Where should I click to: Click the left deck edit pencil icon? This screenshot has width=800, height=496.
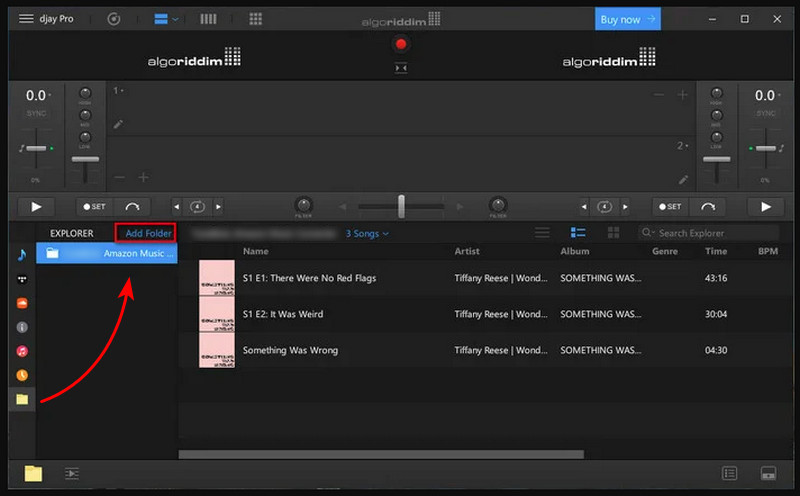click(x=118, y=124)
